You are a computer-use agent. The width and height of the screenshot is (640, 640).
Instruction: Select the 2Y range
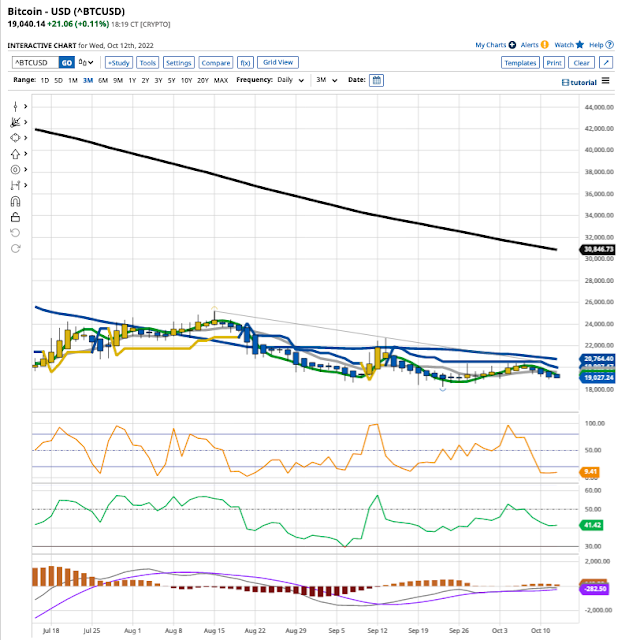145,80
